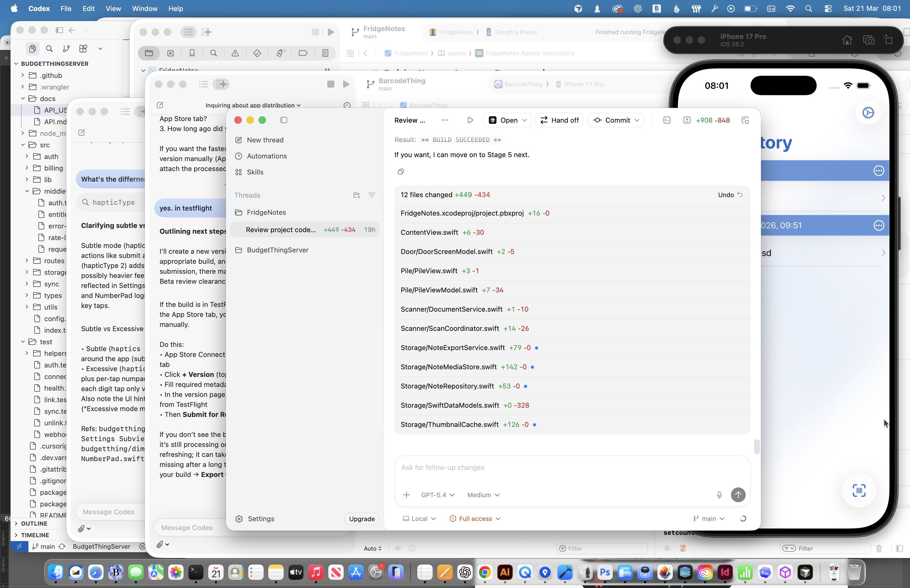910x588 pixels.
Task: Click the Hand off button
Action: (560, 120)
